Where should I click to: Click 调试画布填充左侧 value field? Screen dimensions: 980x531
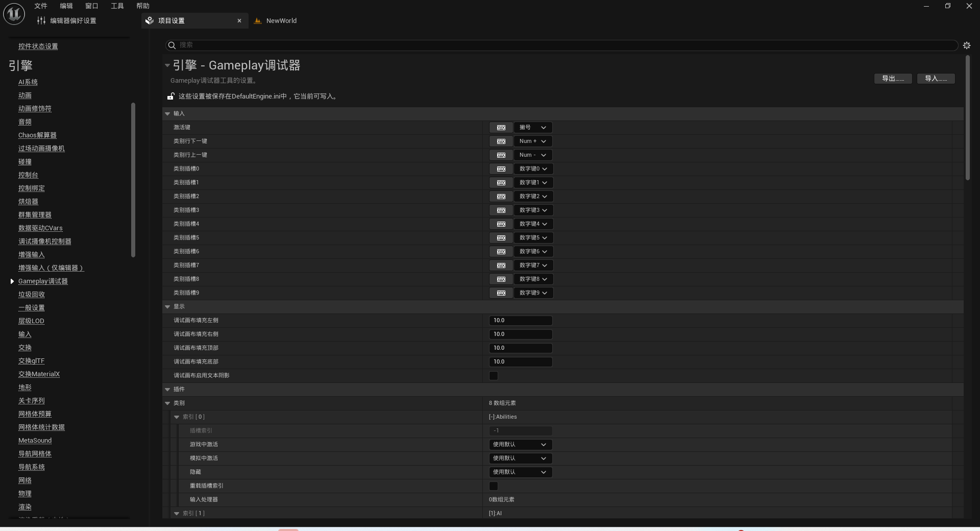(521, 321)
